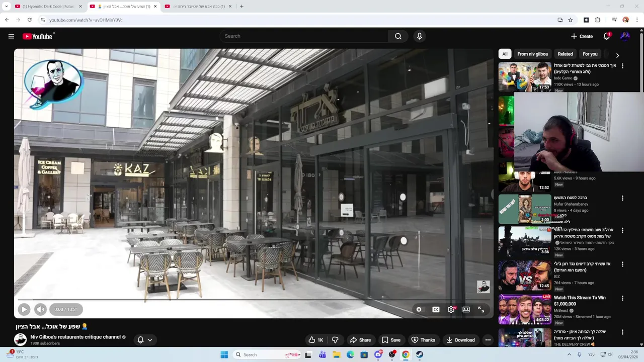The image size is (644, 362).
Task: Select the All filter chip
Action: click(505, 54)
